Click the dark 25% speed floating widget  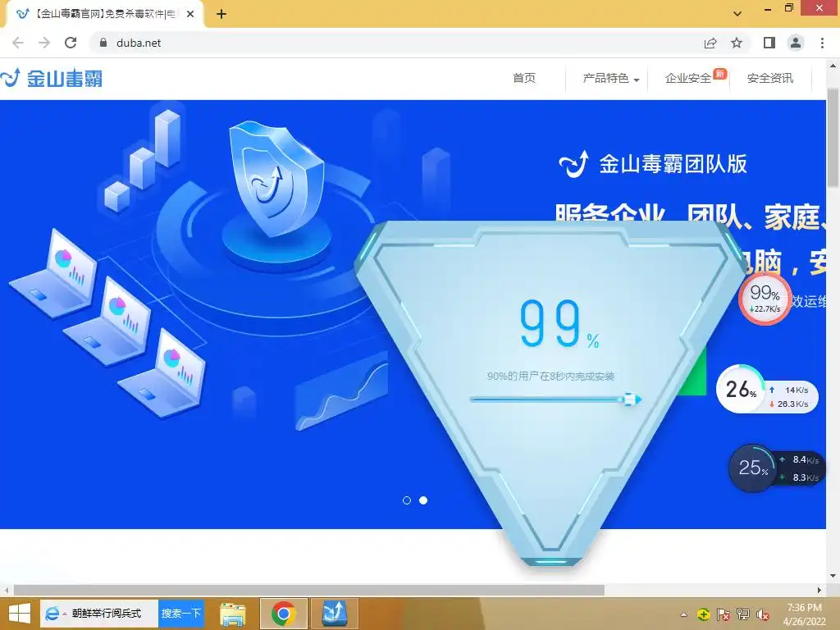click(x=776, y=468)
